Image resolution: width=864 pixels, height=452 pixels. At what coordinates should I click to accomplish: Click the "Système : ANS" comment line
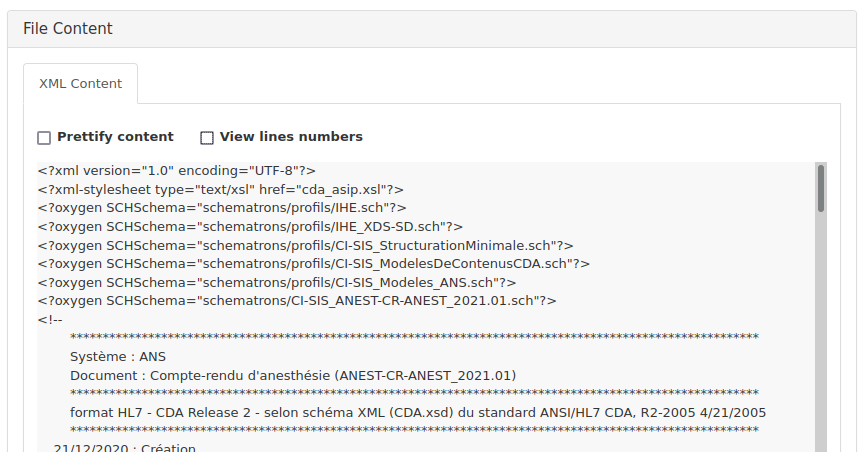coord(118,357)
